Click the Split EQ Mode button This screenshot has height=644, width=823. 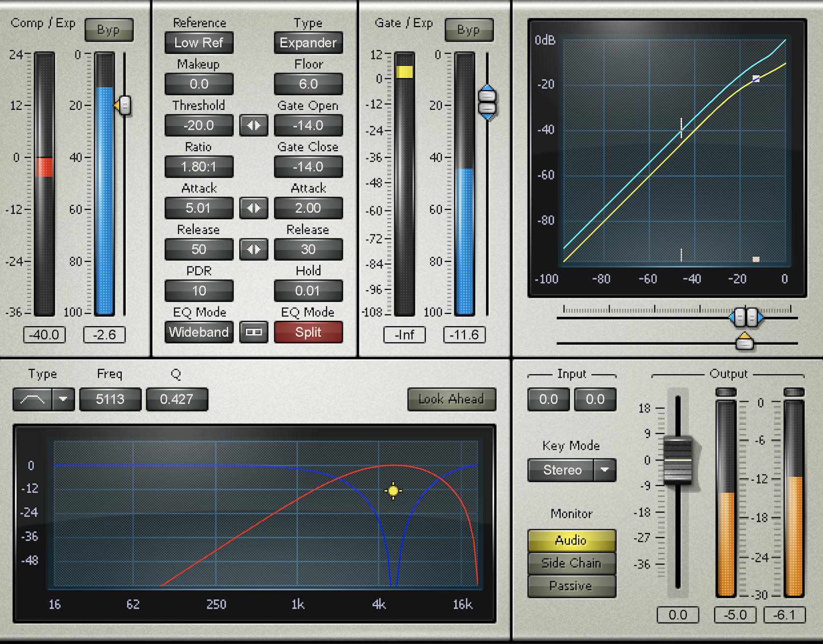(309, 332)
